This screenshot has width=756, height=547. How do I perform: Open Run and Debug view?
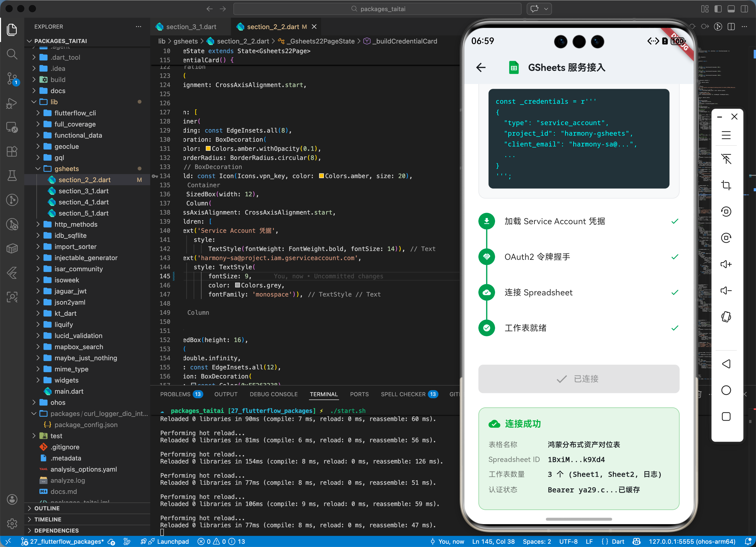pos(12,103)
